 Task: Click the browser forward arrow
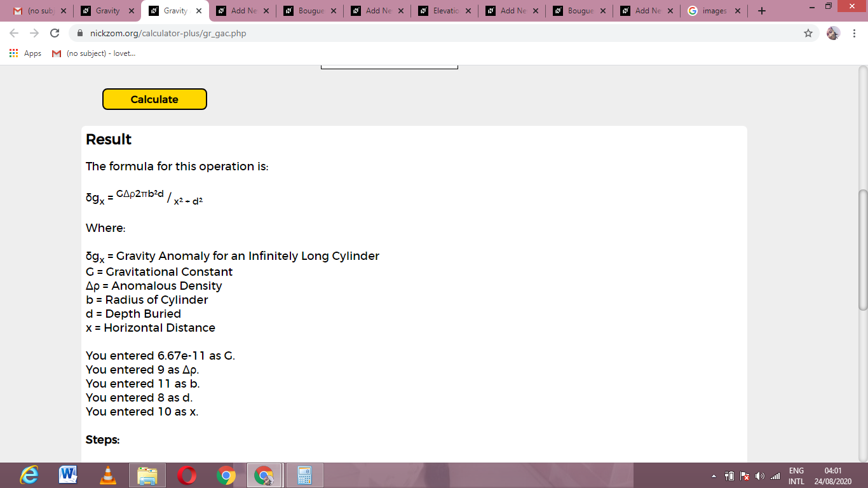[34, 33]
